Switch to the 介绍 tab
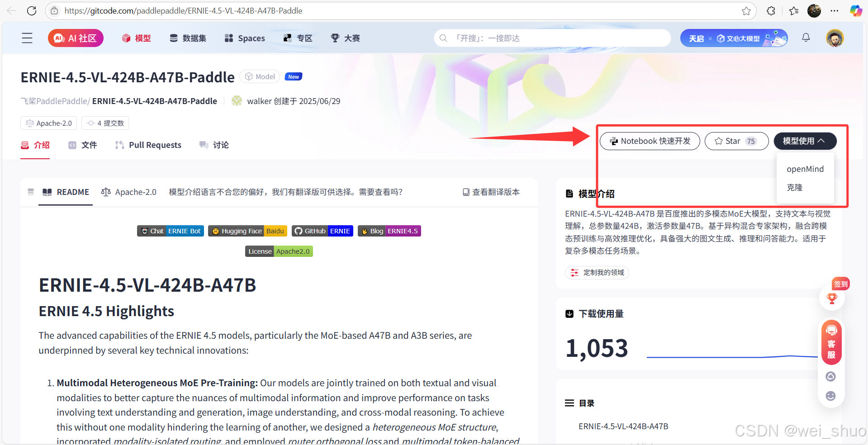This screenshot has height=445, width=868. pos(35,145)
